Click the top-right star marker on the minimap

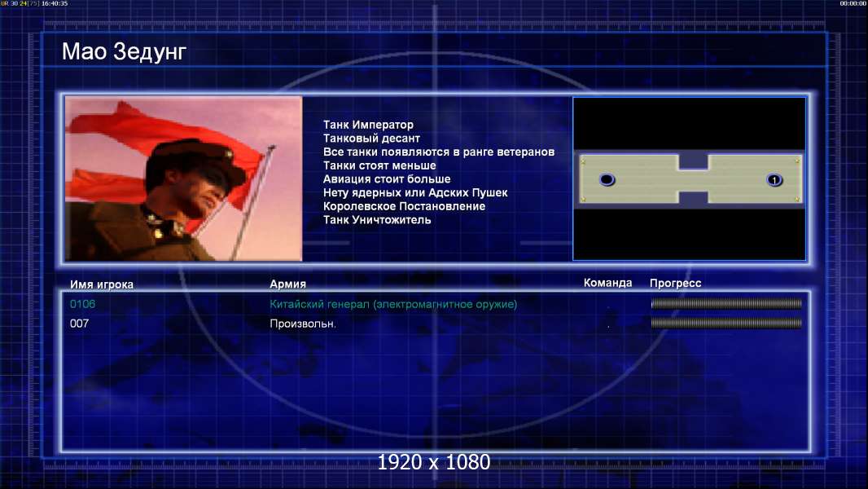pos(798,161)
